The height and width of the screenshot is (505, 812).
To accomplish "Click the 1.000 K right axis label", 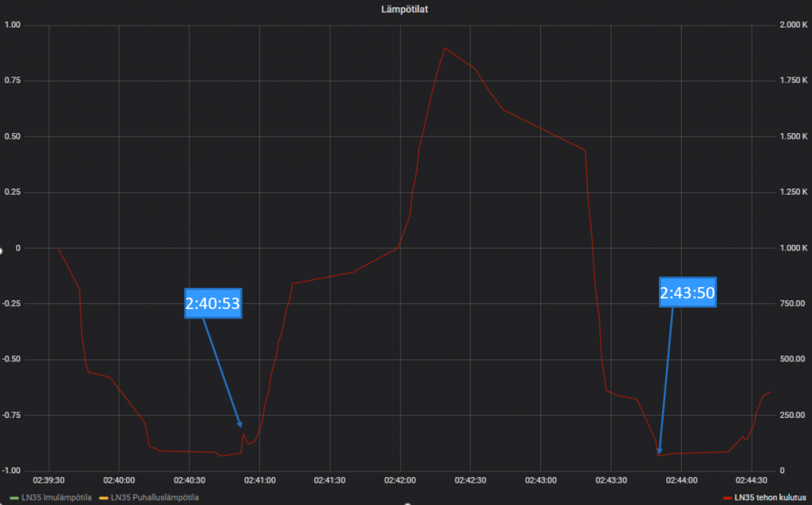I will [x=793, y=248].
